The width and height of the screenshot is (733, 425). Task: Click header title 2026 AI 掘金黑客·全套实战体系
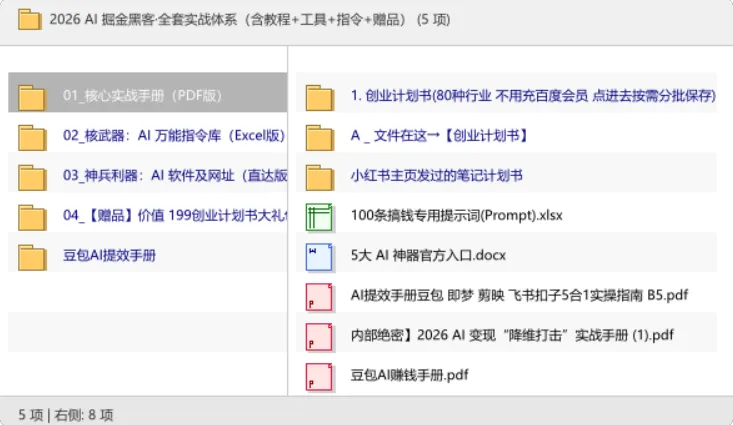(250, 20)
